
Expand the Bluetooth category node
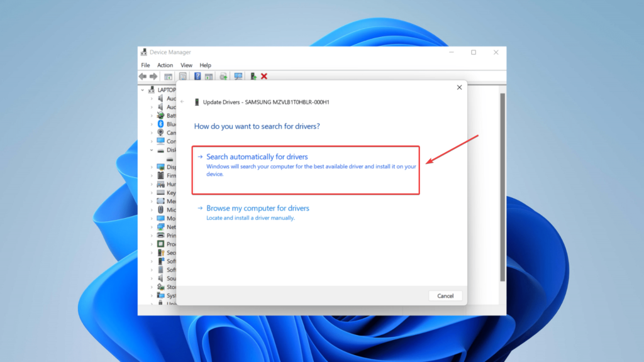coord(152,124)
